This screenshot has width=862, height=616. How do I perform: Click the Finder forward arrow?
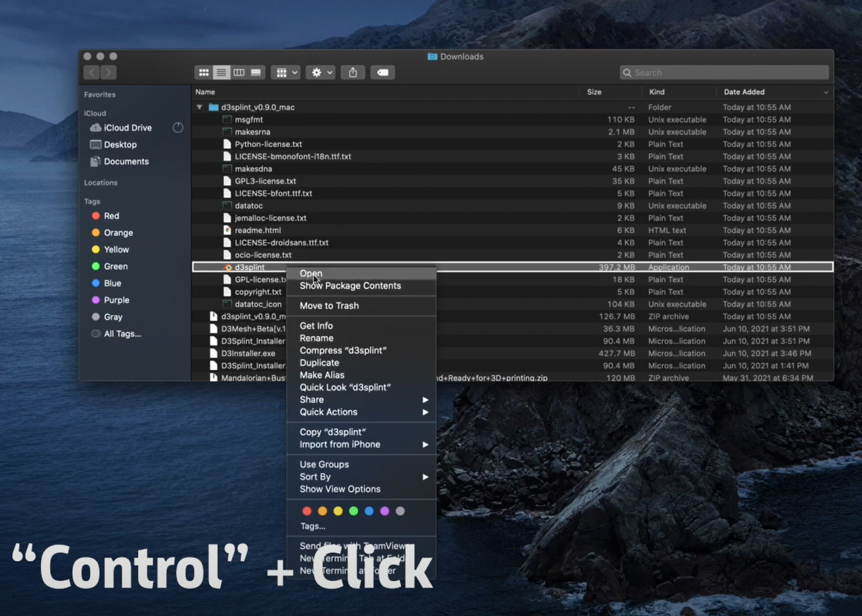pos(108,73)
